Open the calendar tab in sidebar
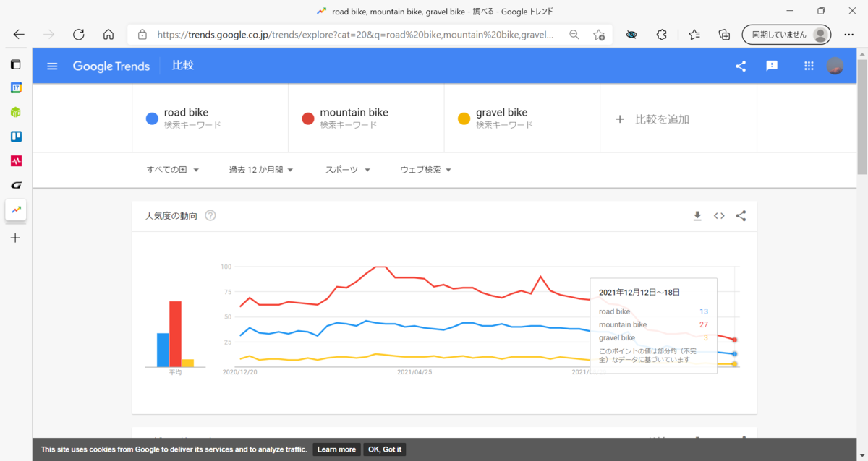868x461 pixels. [15, 88]
